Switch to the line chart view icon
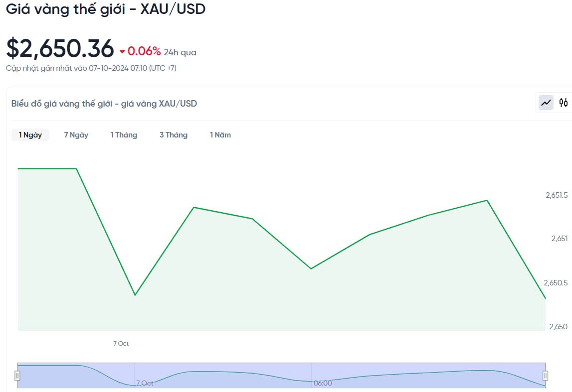The width and height of the screenshot is (572, 392). tap(546, 103)
